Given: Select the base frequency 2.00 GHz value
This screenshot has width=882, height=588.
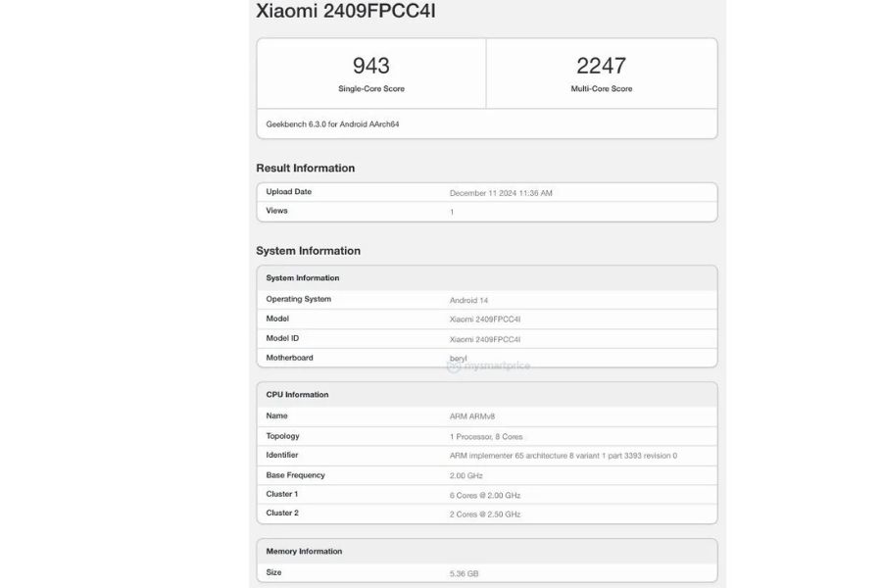Looking at the screenshot, I should pyautogui.click(x=465, y=476).
